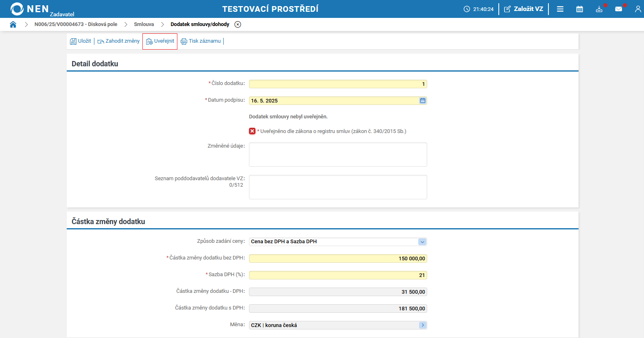Print record via Tisk záznamu
This screenshot has height=338, width=644.
tap(201, 41)
